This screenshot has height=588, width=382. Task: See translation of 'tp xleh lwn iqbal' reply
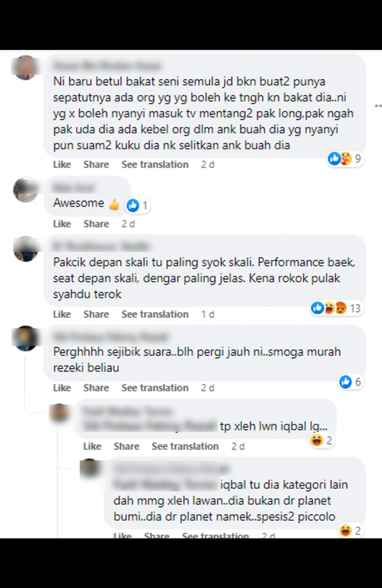(x=185, y=446)
